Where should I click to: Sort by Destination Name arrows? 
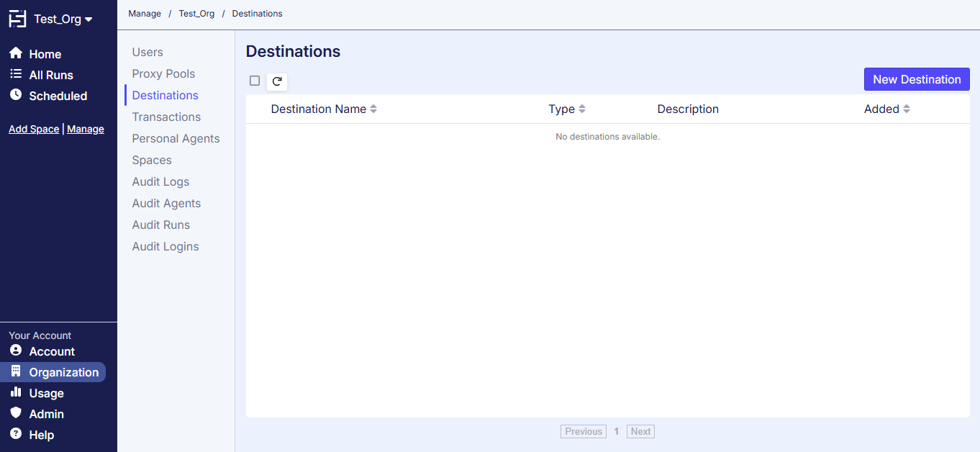[373, 109]
